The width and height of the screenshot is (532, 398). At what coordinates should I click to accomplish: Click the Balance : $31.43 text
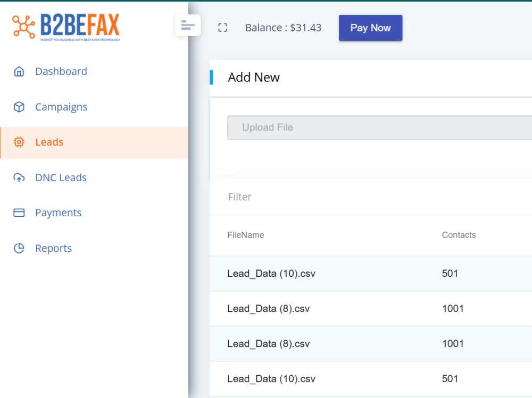pos(284,28)
